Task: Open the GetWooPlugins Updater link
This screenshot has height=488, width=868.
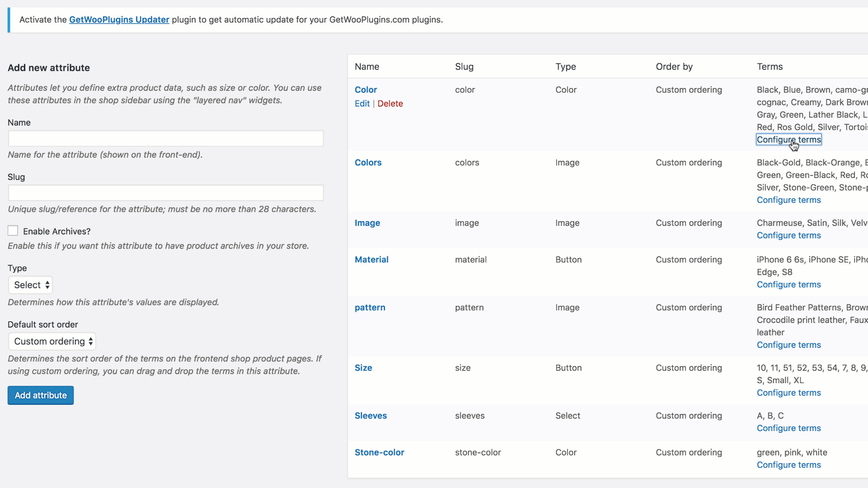Action: (x=119, y=20)
